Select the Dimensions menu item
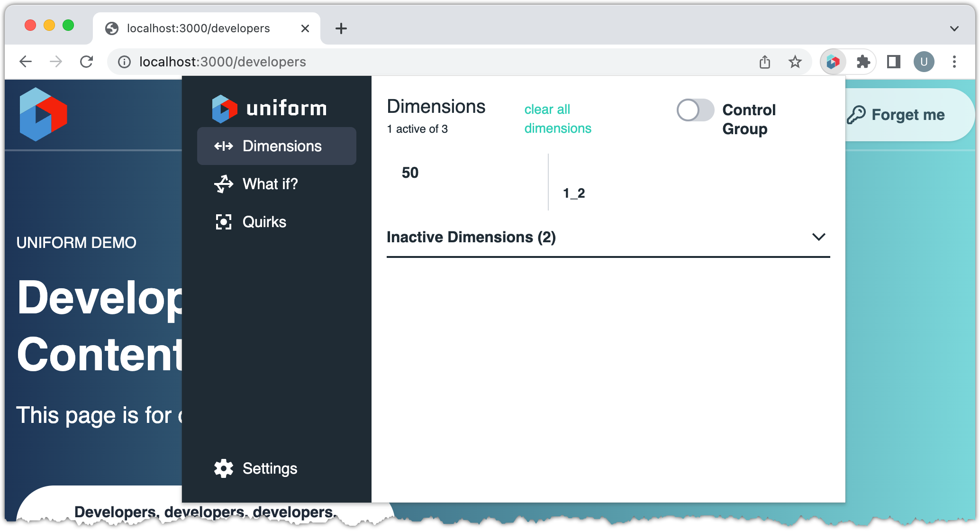 (276, 146)
